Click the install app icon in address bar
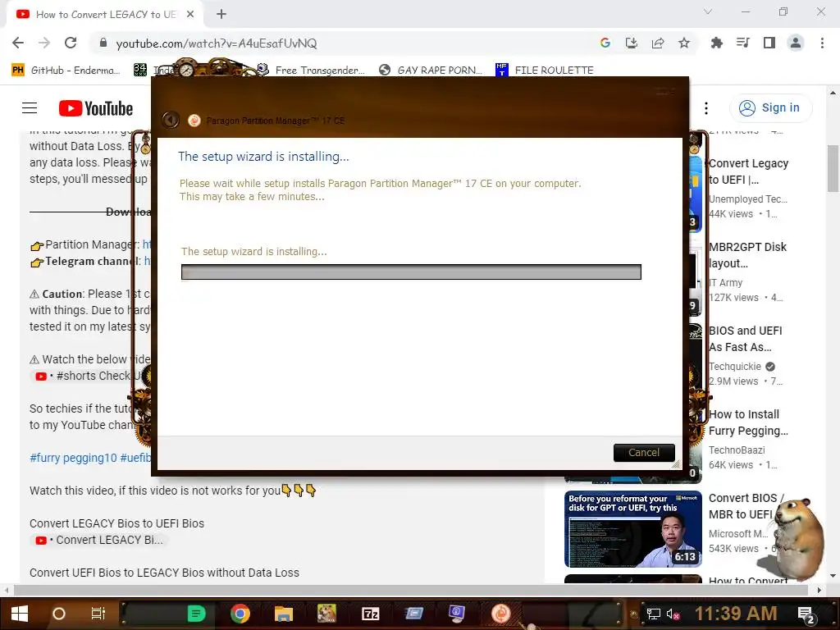The image size is (840, 630). 632,43
